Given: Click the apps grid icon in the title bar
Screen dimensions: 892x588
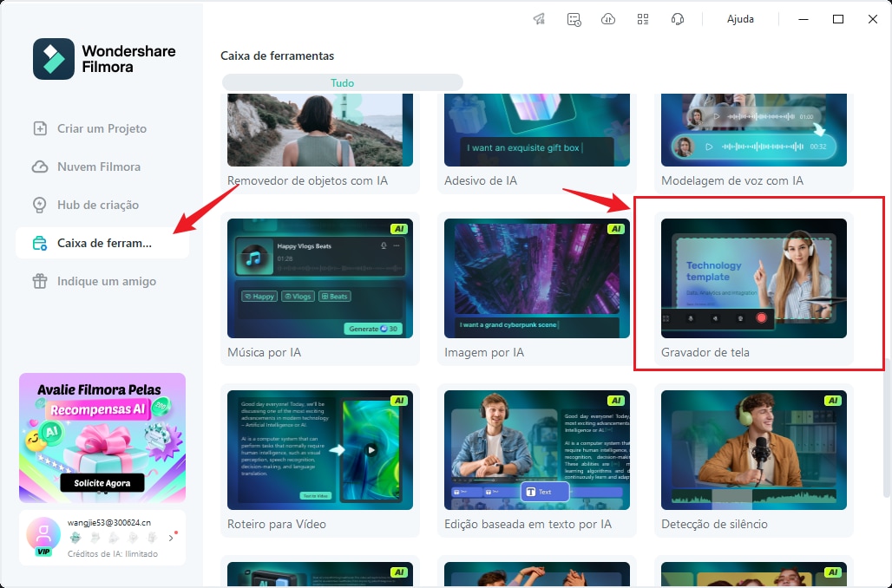Looking at the screenshot, I should pos(643,19).
